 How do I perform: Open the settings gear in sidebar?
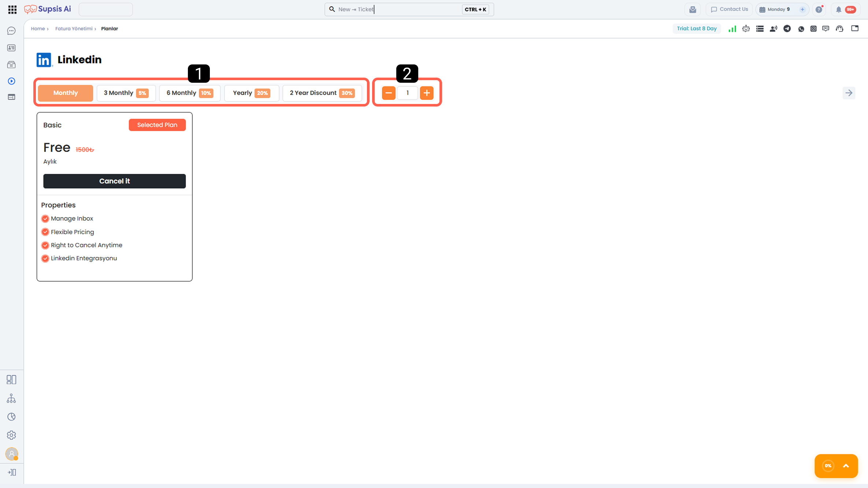[11, 435]
